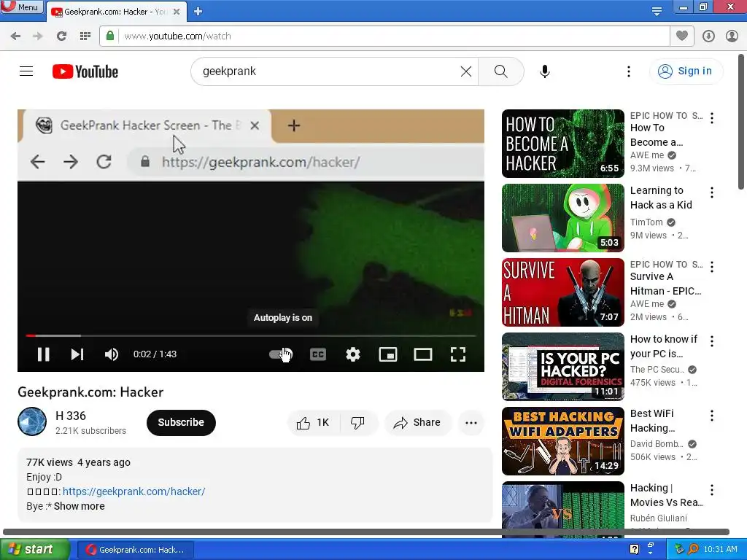Open more actions ellipsis under video
747x560 pixels.
tap(471, 422)
